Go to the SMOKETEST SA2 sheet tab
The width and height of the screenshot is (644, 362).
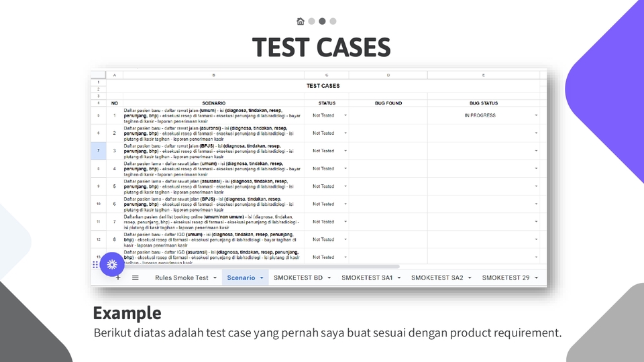pos(437,278)
